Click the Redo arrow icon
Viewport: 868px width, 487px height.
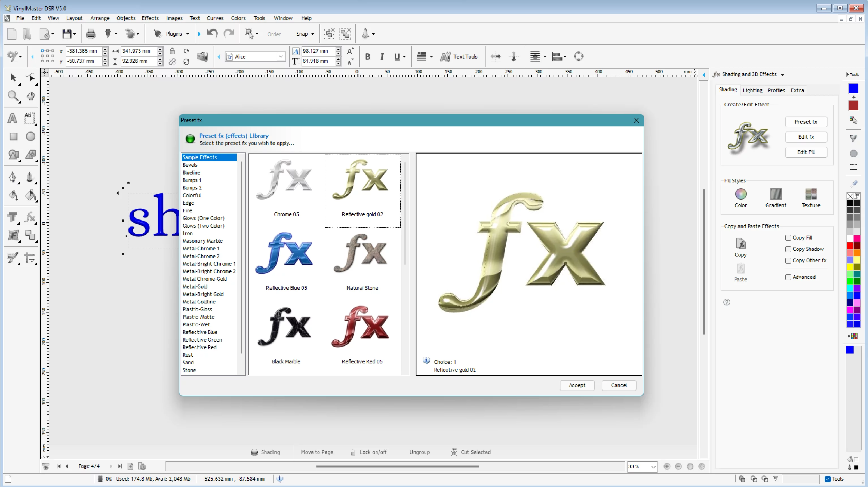click(229, 33)
